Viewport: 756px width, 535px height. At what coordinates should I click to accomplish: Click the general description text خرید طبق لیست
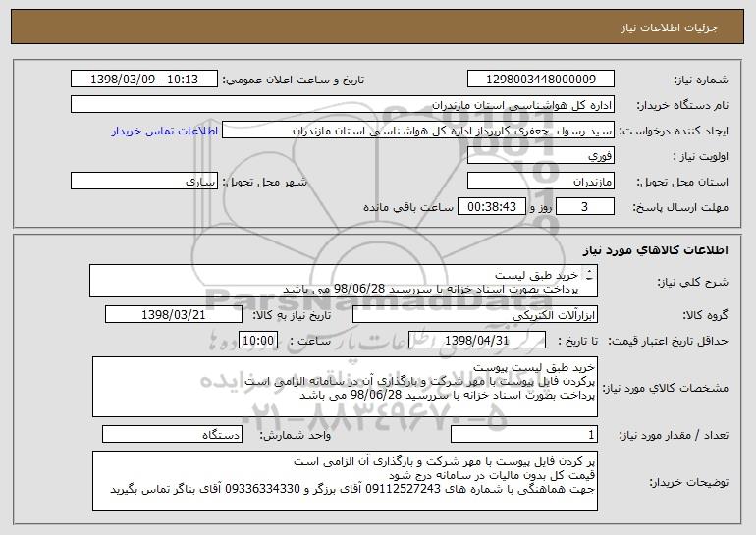pos(536,275)
